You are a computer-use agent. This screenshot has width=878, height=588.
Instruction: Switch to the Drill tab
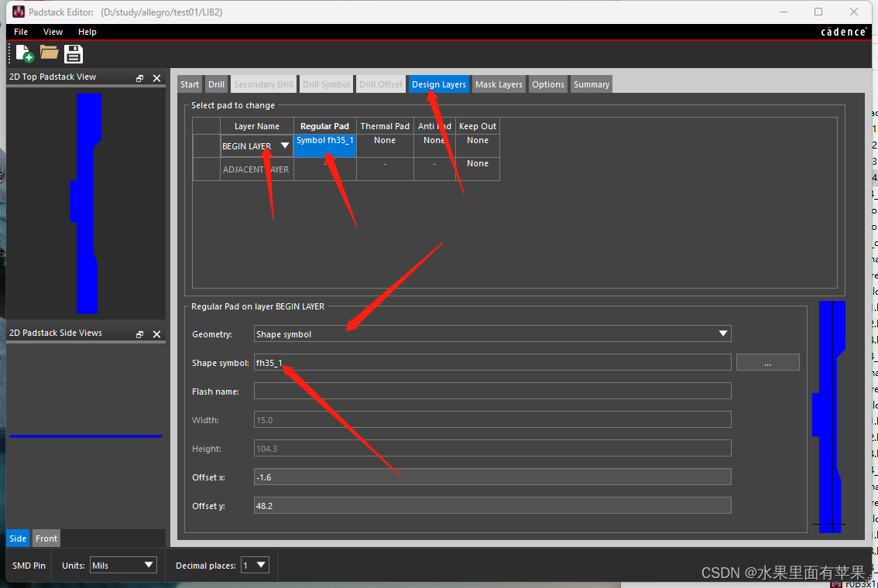click(x=217, y=84)
